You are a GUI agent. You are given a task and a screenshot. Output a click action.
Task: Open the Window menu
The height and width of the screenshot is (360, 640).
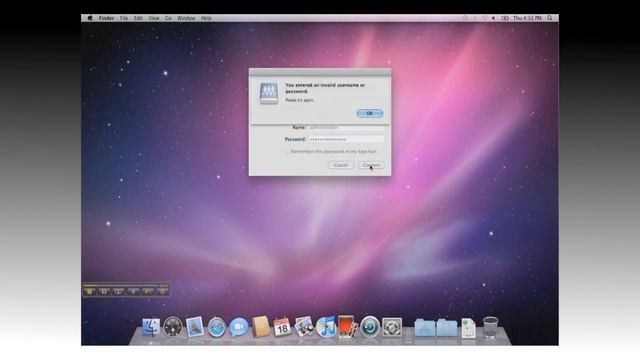coord(186,18)
